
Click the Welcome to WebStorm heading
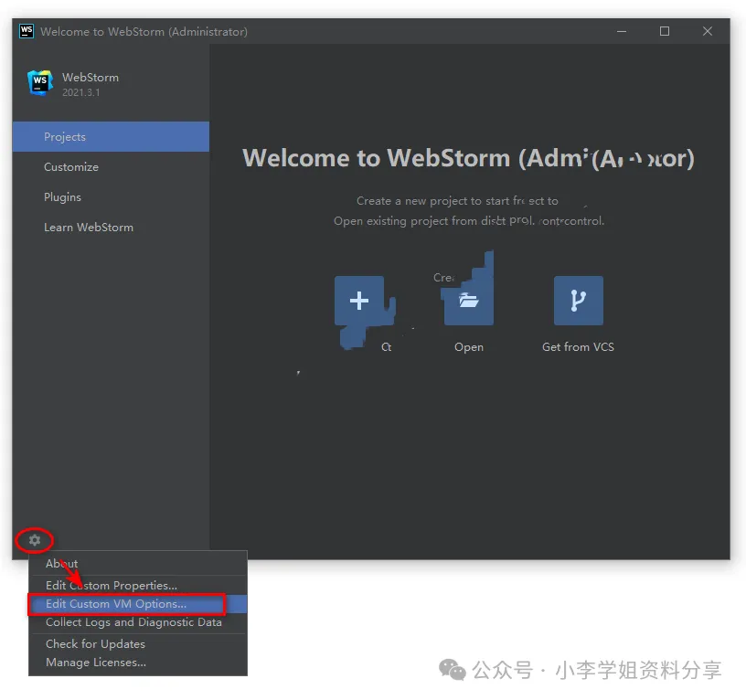468,158
